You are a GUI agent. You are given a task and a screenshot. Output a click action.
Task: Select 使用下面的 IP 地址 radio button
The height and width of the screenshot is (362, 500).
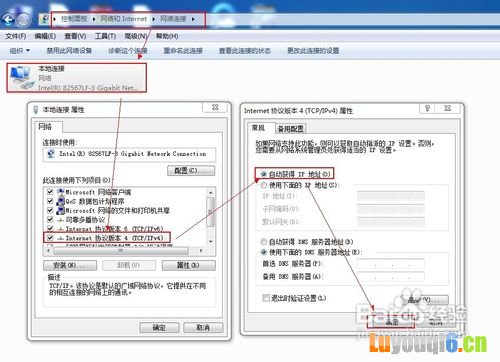tap(264, 185)
